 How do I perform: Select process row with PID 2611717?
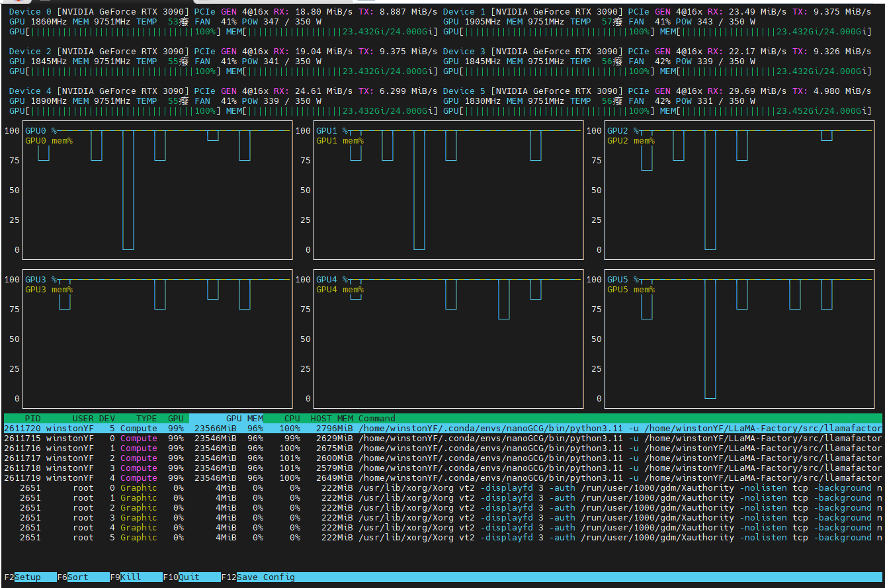tap(442, 458)
